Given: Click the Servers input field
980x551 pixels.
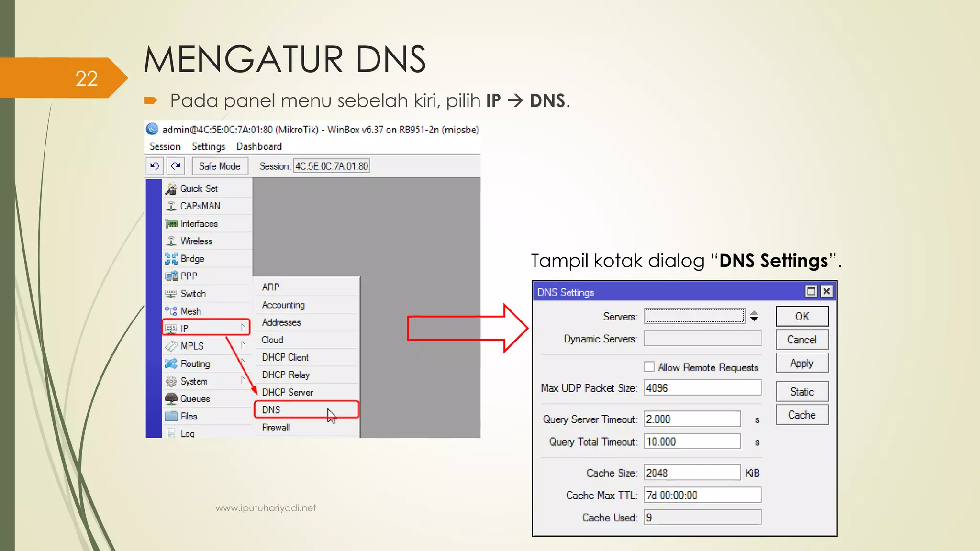Looking at the screenshot, I should (x=695, y=316).
